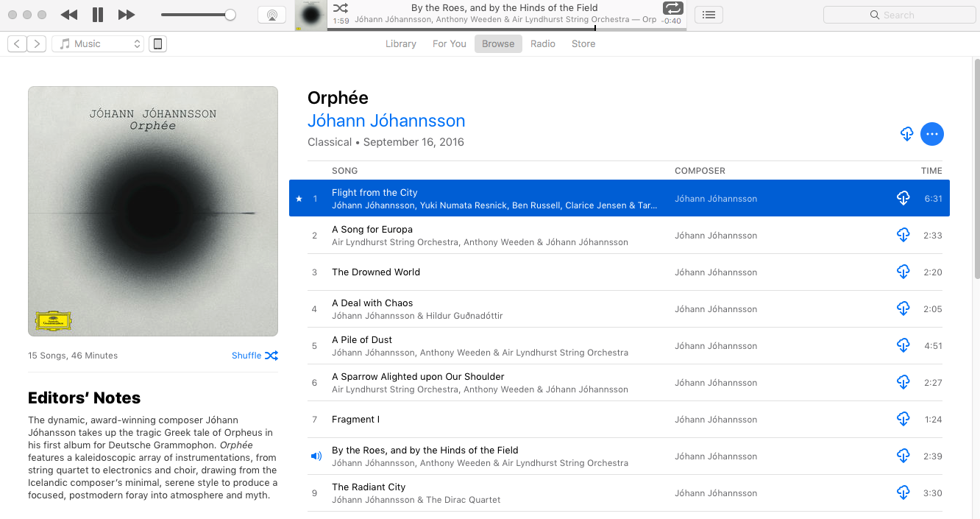Select the song A Song for Europa
The height and width of the screenshot is (519, 980).
point(372,229)
